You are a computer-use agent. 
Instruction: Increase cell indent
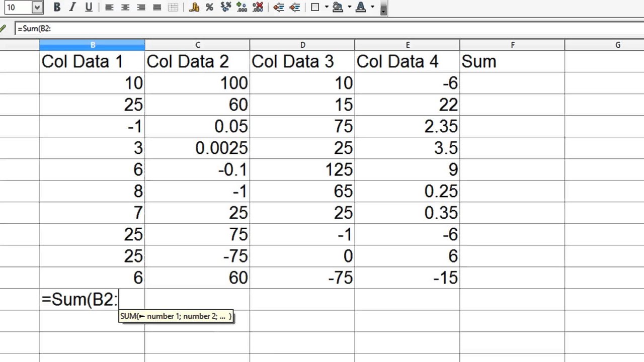coord(295,7)
